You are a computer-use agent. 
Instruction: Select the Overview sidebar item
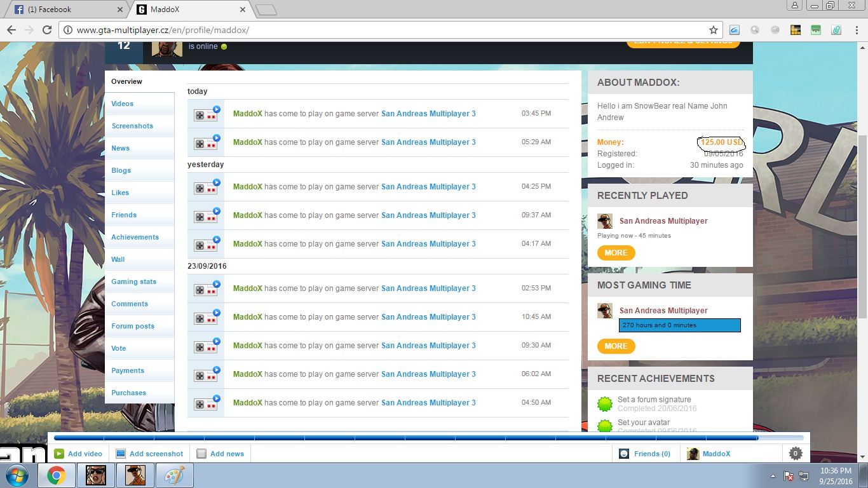(x=139, y=81)
